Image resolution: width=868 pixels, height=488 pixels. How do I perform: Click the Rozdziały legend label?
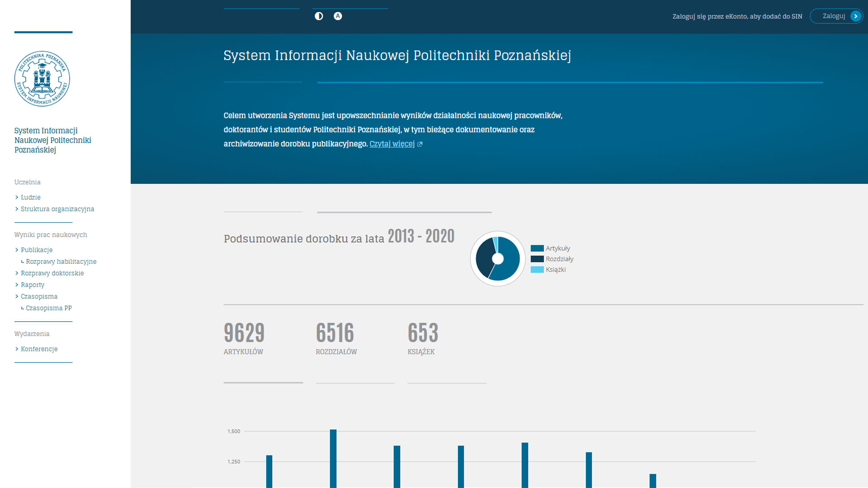[560, 259]
